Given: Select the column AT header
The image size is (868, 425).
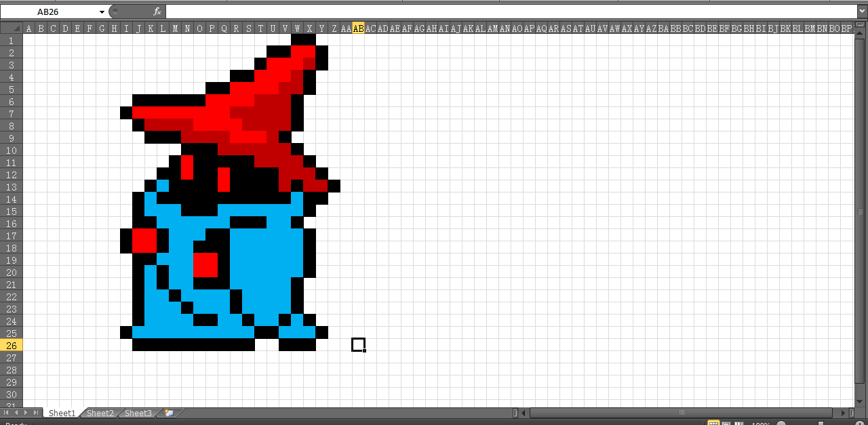Looking at the screenshot, I should click(578, 28).
